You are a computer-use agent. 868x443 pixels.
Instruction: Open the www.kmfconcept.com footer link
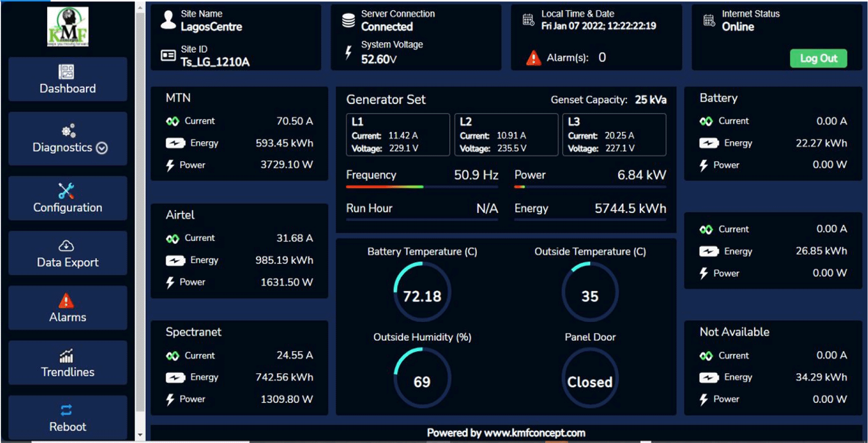click(535, 433)
